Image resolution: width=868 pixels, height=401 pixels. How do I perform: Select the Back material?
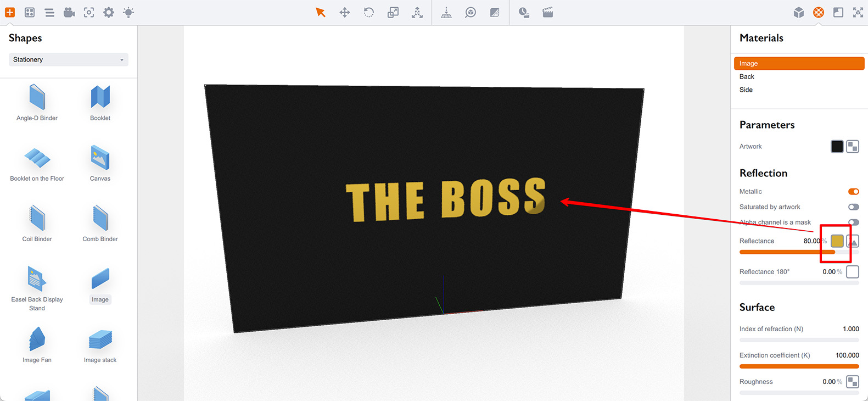[x=747, y=77]
